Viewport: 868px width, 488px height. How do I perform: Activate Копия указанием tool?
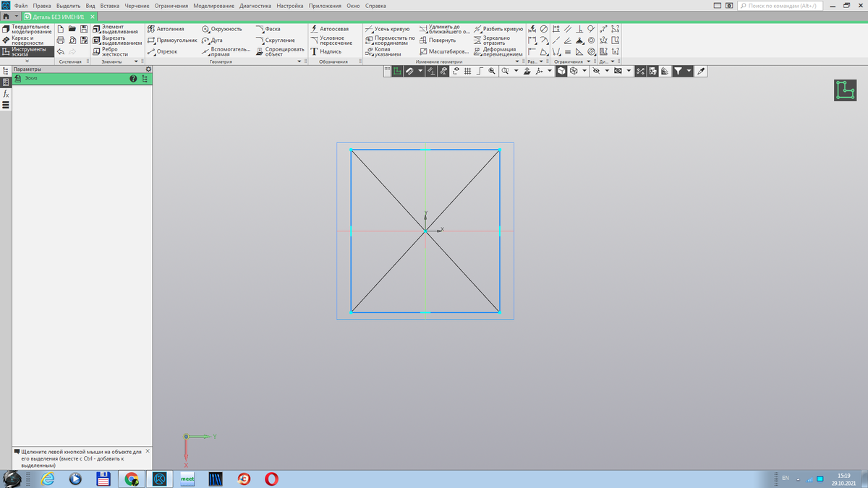383,52
